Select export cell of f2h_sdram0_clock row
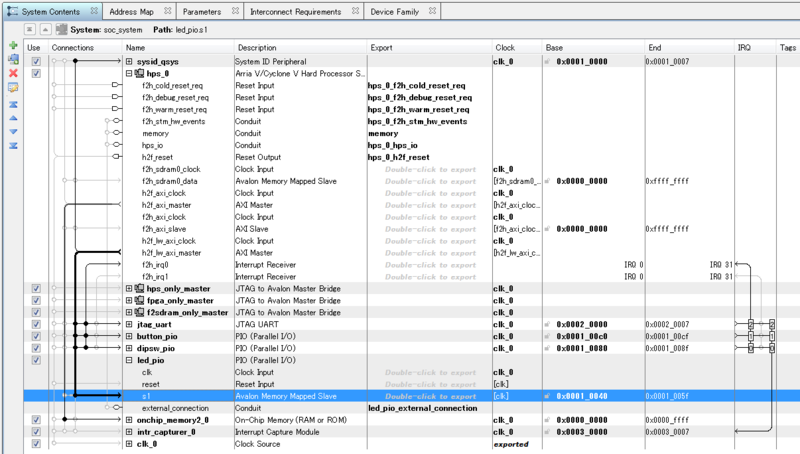Viewport: 800px width, 454px height. [x=430, y=169]
